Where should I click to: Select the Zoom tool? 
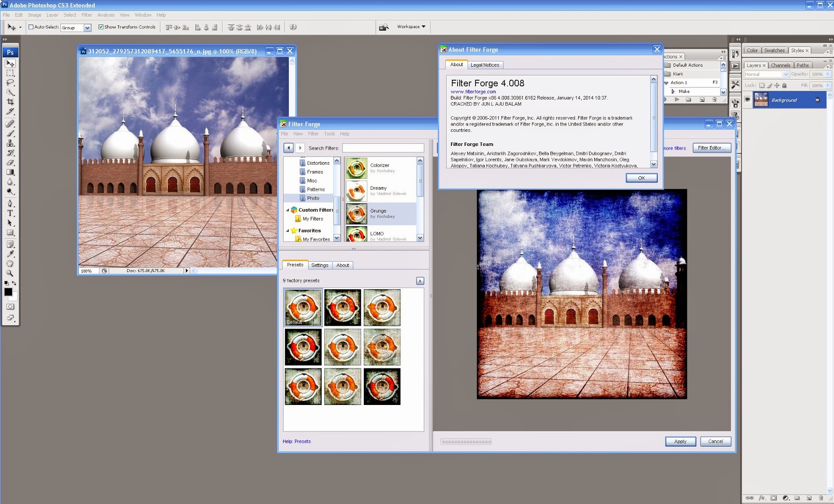click(x=10, y=273)
